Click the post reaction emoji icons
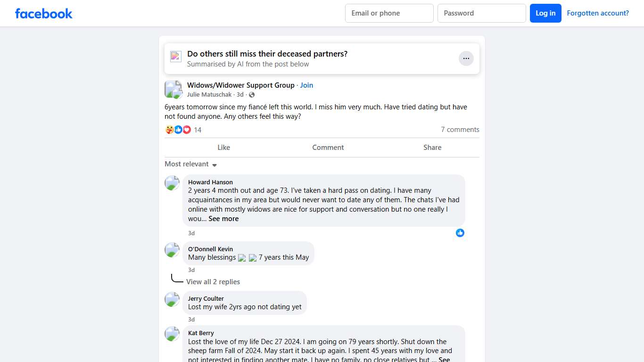Image resolution: width=644 pixels, height=362 pixels. tap(178, 130)
